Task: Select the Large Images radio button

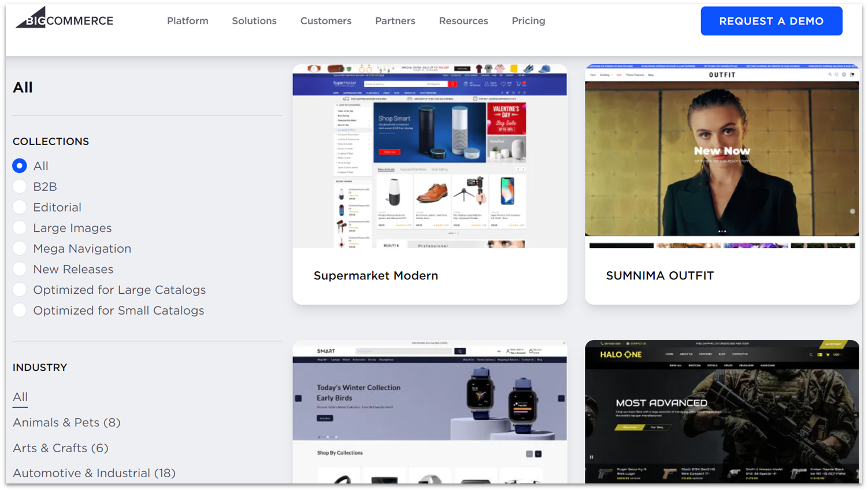Action: pos(20,228)
